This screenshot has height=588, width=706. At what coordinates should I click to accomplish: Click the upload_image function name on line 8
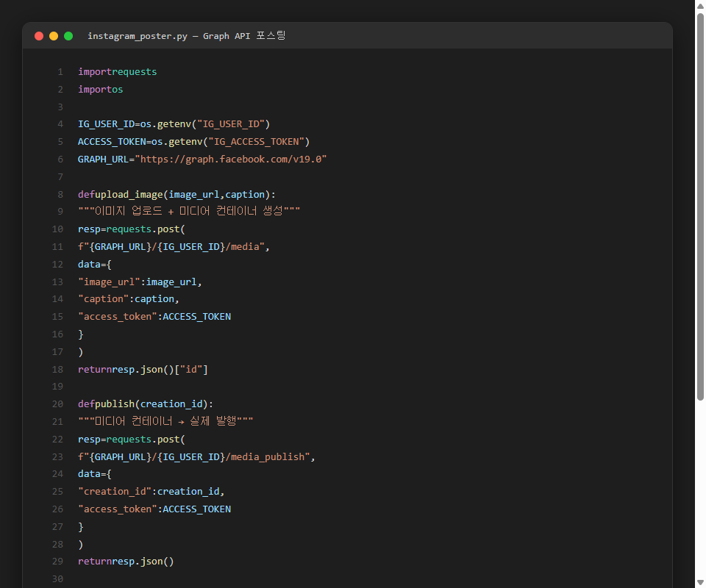pos(129,194)
